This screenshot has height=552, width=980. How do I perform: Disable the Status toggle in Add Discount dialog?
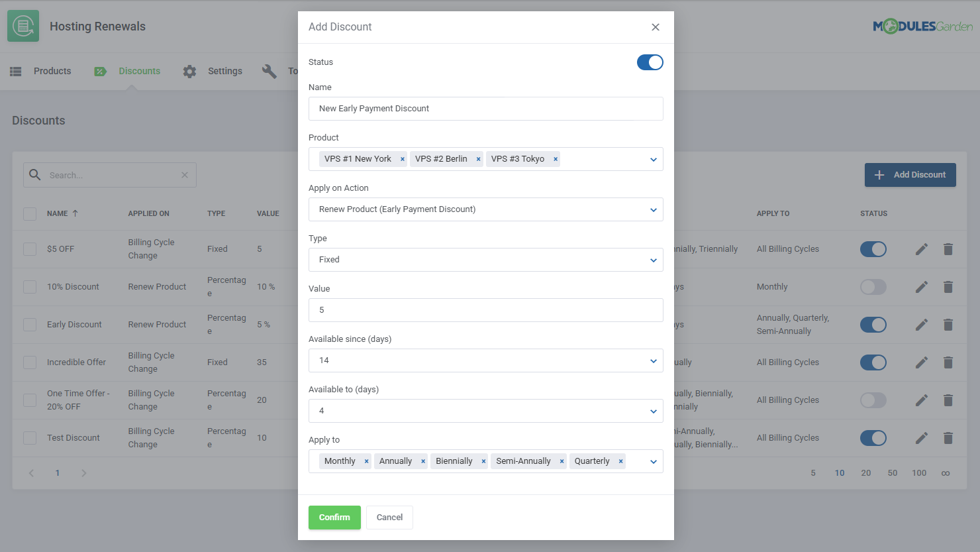650,62
